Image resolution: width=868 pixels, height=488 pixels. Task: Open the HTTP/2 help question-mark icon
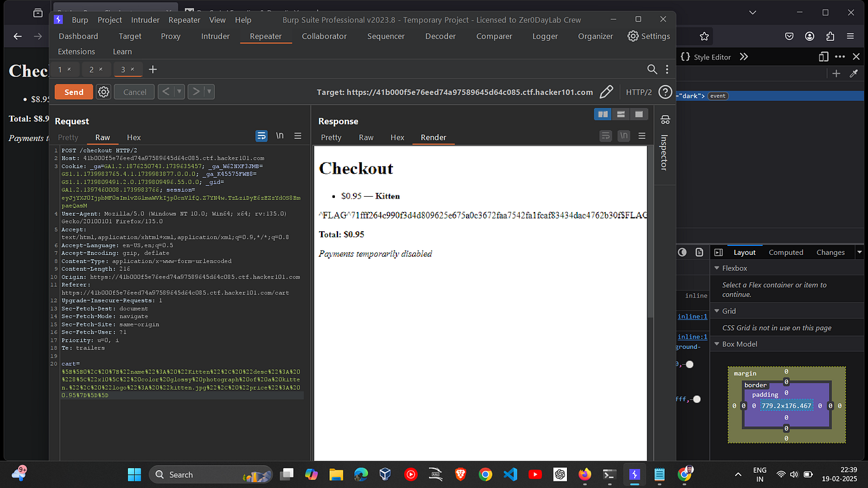tap(665, 92)
